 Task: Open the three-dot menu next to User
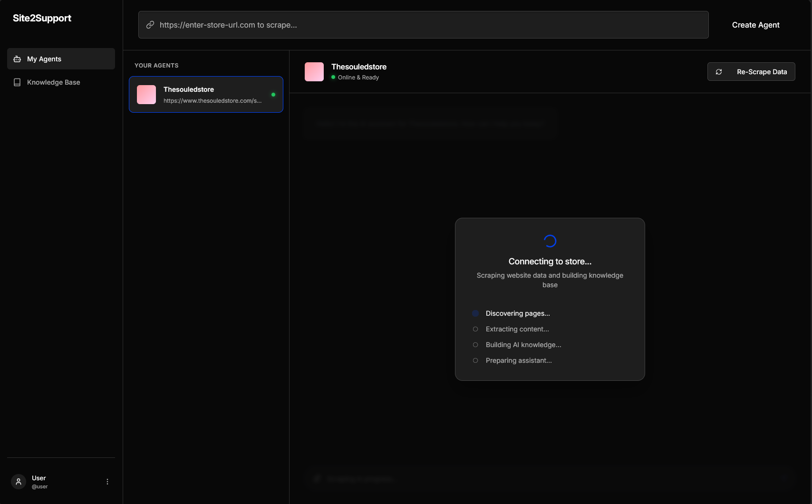pyautogui.click(x=107, y=481)
